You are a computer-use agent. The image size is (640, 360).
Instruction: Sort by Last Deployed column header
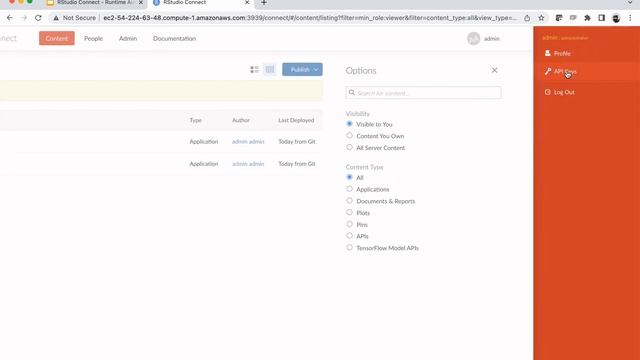(296, 120)
